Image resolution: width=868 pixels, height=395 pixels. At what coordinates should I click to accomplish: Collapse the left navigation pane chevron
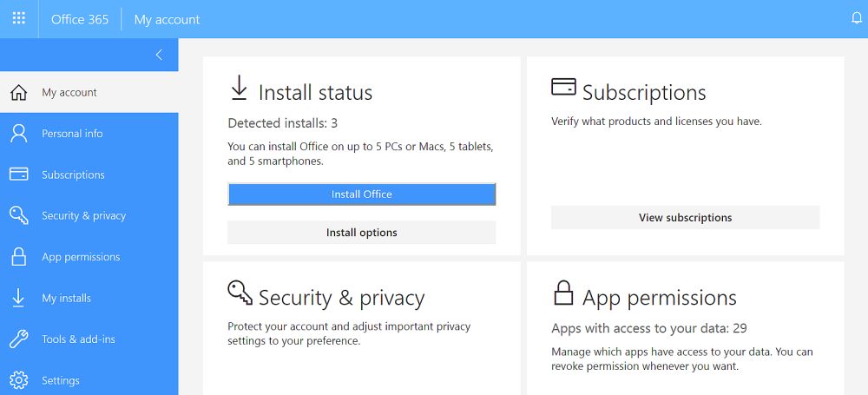tap(159, 55)
